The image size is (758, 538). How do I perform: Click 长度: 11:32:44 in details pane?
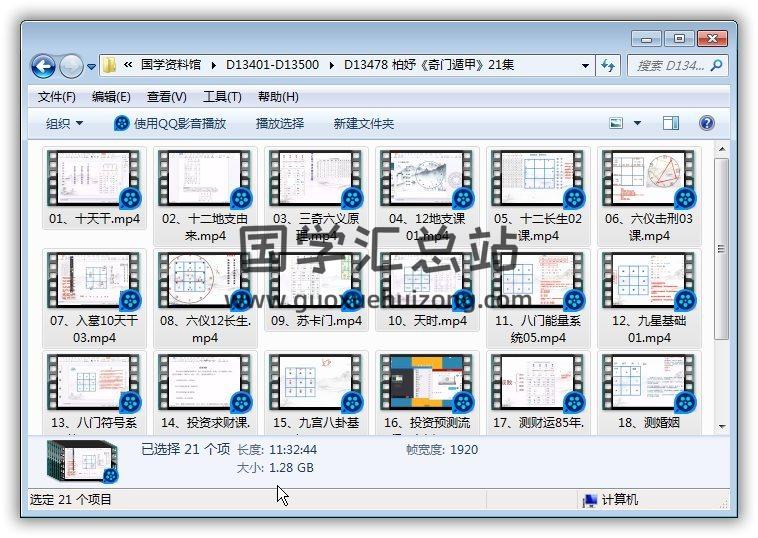pyautogui.click(x=277, y=450)
